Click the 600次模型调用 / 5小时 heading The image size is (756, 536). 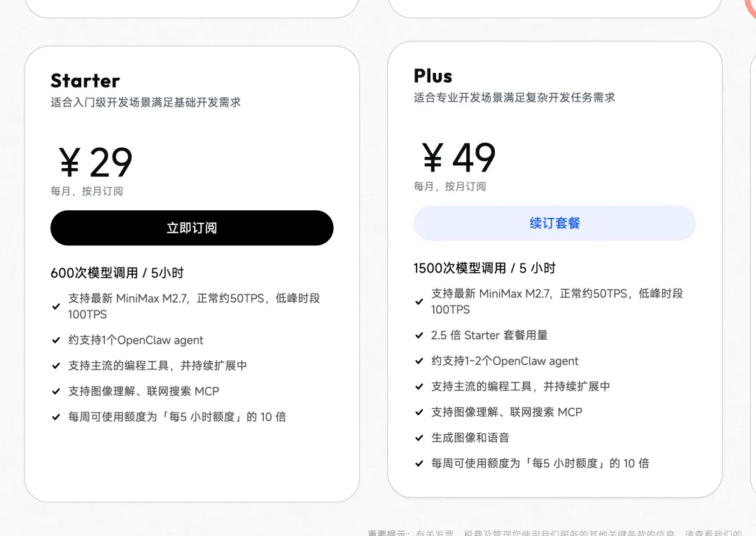tap(117, 273)
